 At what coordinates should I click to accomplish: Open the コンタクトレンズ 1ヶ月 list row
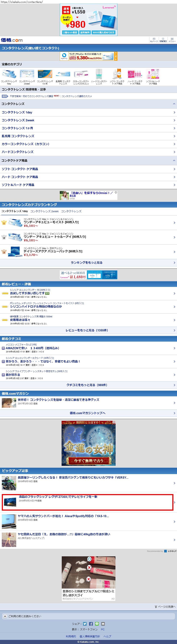click(89, 128)
